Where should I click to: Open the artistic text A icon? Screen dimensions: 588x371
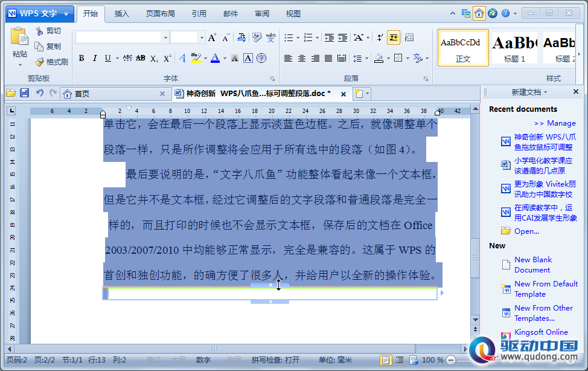point(182,58)
